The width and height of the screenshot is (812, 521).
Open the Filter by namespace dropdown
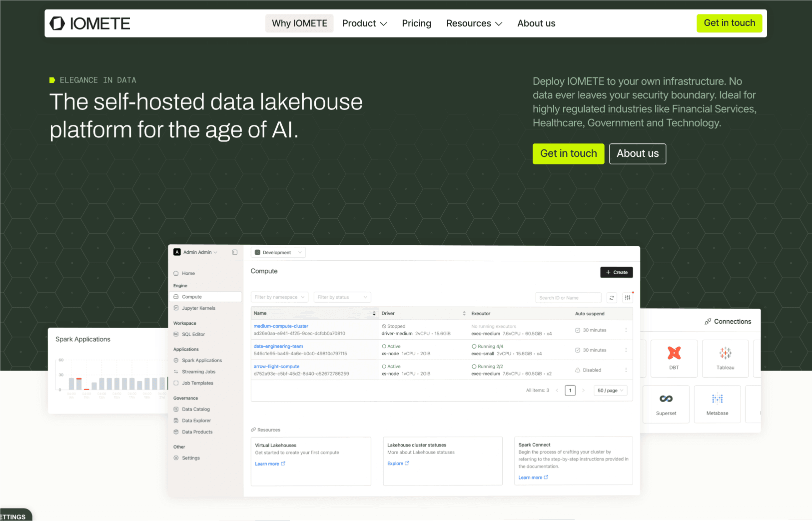tap(280, 297)
